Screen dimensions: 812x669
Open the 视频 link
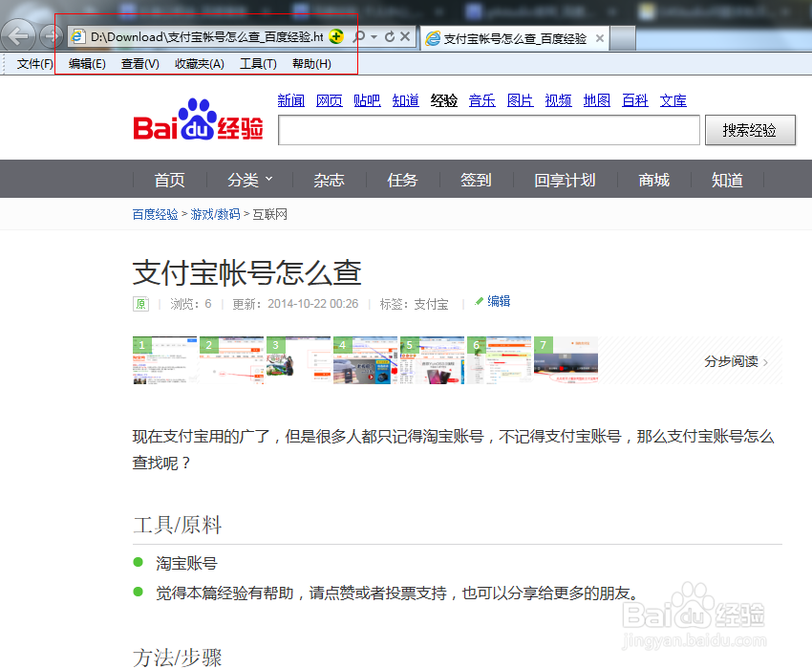point(558,100)
